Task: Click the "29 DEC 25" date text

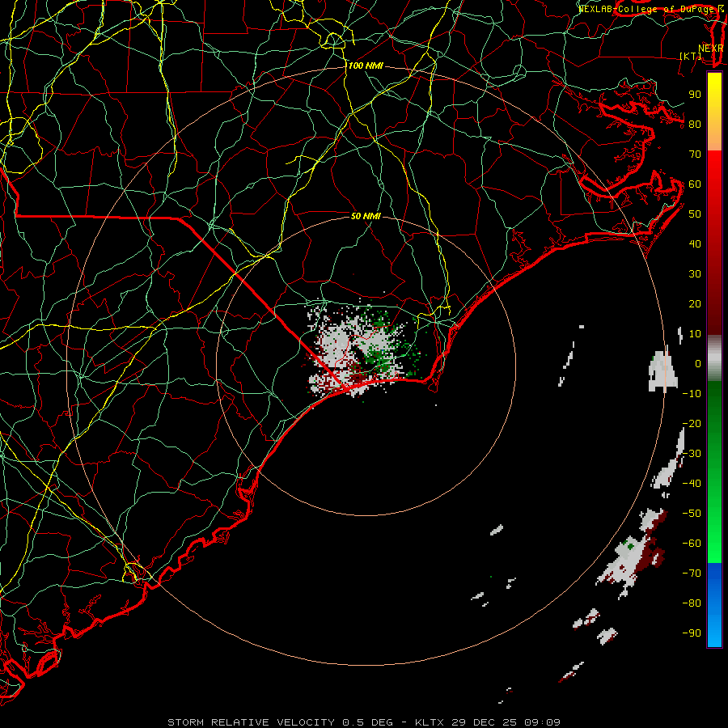Action: tap(484, 722)
